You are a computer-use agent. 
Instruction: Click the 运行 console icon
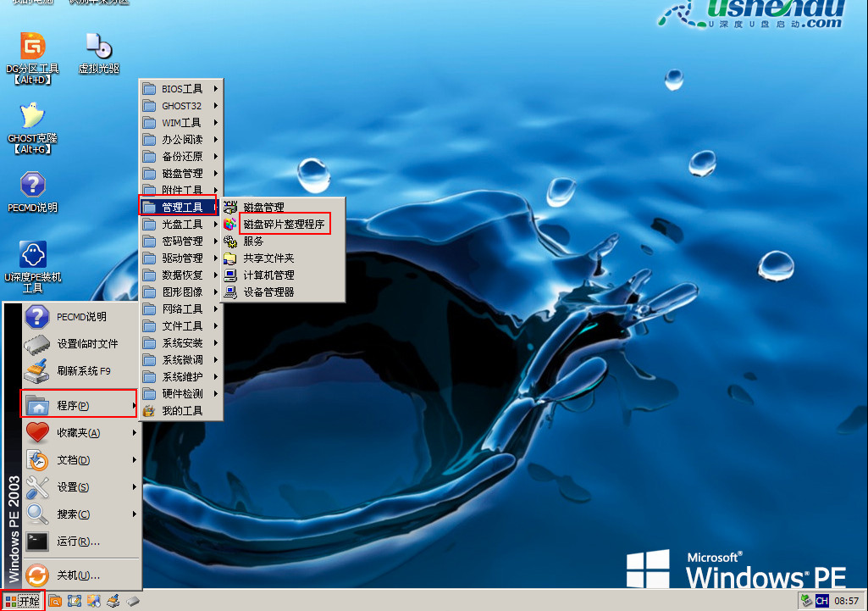coord(37,542)
